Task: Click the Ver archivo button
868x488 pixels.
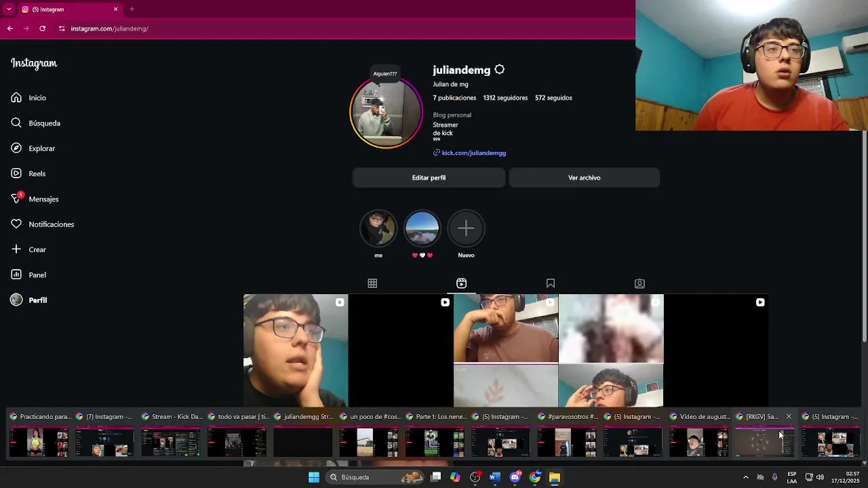Action: click(x=585, y=178)
